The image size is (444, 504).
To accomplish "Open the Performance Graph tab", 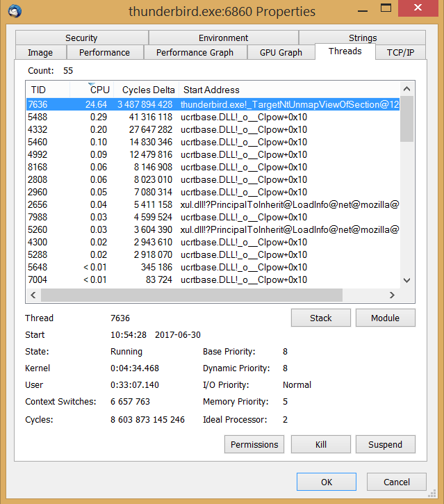I will coord(195,52).
